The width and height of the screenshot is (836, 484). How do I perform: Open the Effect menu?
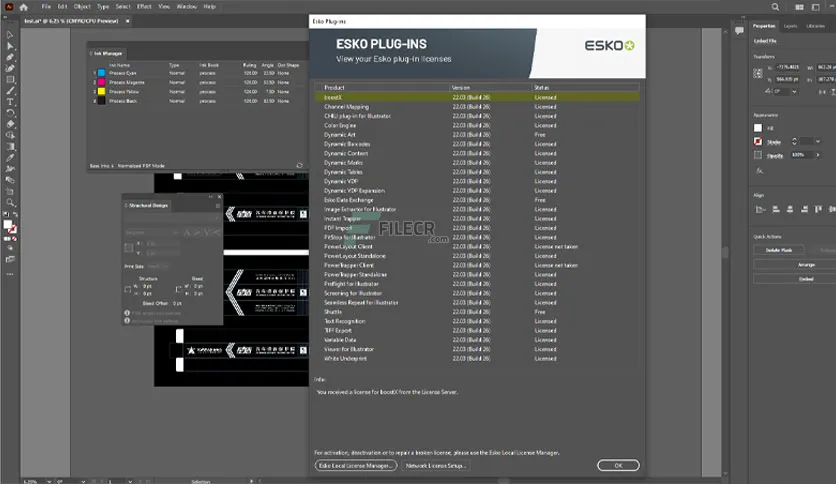[x=144, y=7]
